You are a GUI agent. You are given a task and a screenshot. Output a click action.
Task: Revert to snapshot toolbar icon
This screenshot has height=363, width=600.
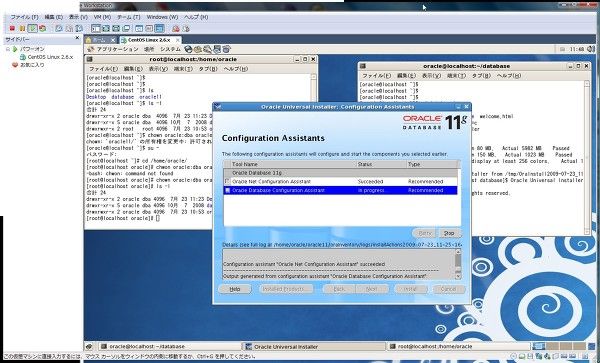(x=69, y=28)
